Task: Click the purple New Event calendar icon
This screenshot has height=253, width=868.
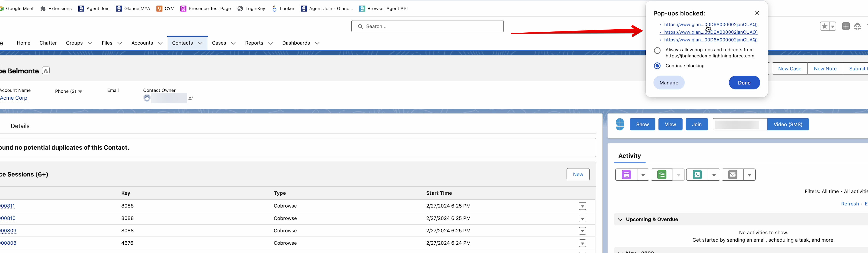Action: click(626, 175)
